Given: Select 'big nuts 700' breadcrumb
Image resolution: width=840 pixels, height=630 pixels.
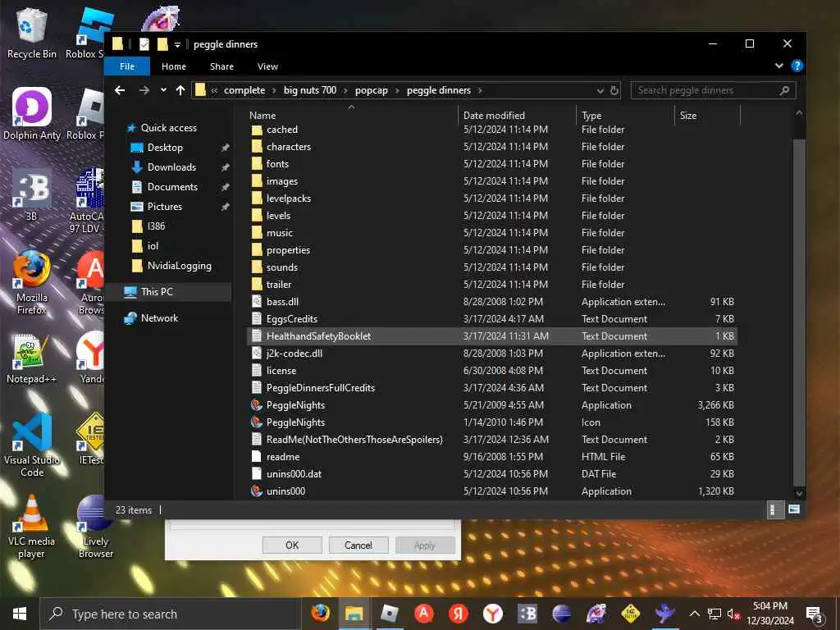Looking at the screenshot, I should 310,90.
